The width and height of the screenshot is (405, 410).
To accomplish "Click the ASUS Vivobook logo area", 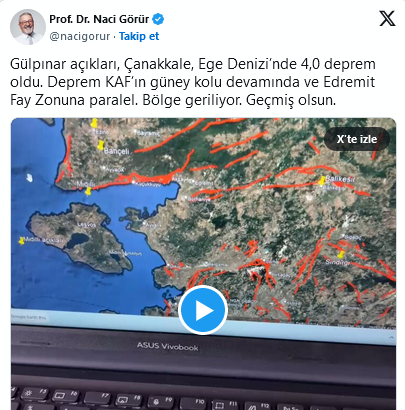I will (x=167, y=346).
